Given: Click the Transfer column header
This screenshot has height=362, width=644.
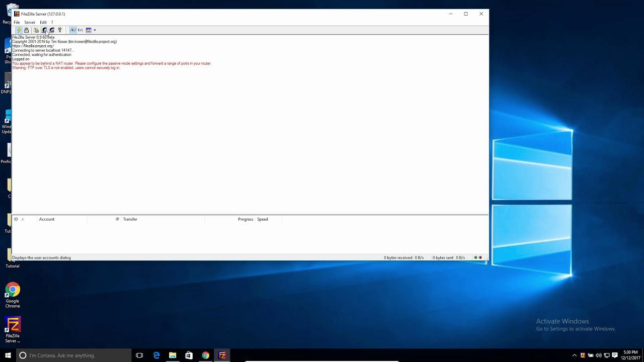Looking at the screenshot, I should pyautogui.click(x=163, y=219).
